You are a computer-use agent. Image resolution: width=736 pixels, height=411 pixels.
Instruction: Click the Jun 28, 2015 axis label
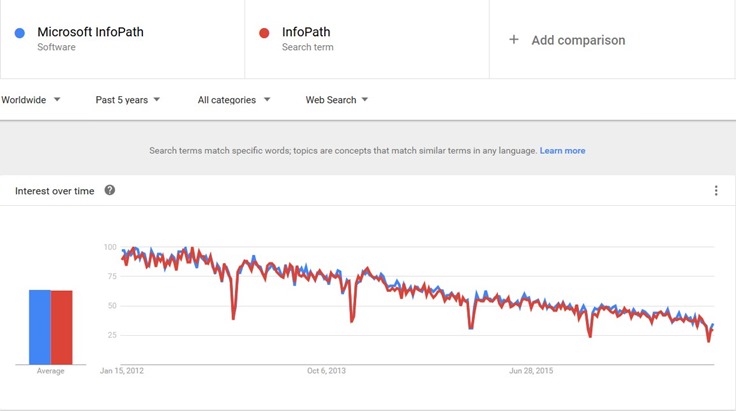click(x=531, y=371)
